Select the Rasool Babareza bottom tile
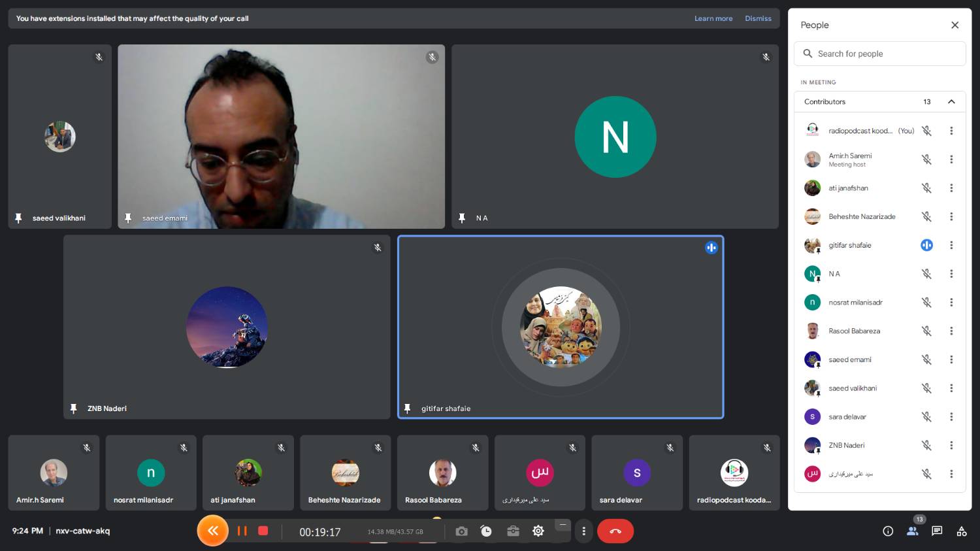 (x=442, y=473)
